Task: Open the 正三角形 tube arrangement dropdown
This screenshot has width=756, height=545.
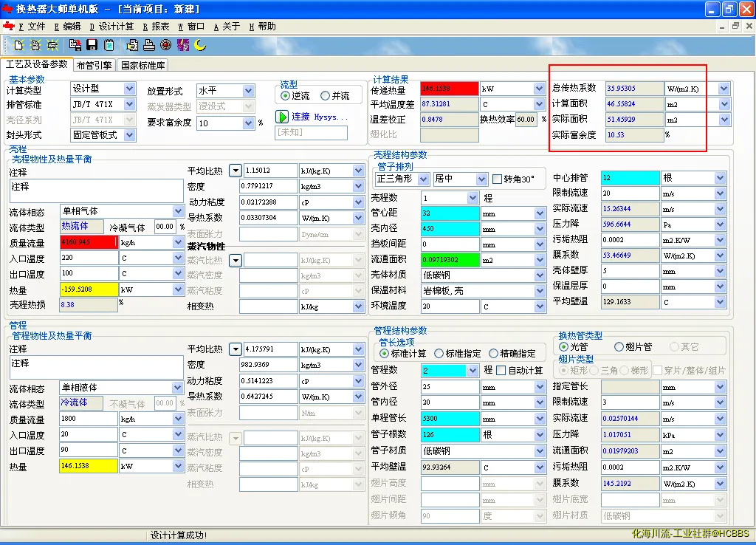Action: point(423,179)
